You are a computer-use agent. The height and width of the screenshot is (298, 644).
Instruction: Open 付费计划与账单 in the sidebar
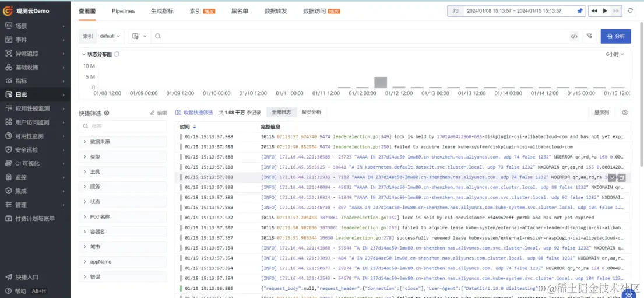(x=36, y=218)
